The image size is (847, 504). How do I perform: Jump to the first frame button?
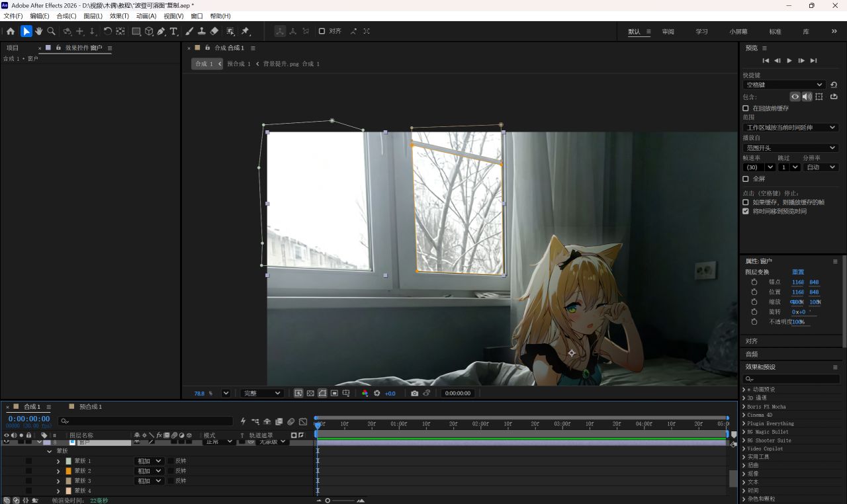[x=766, y=61]
